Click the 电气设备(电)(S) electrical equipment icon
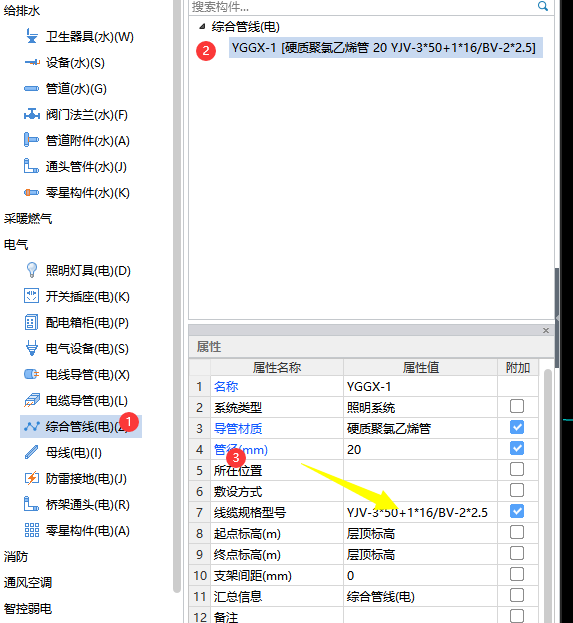 pyautogui.click(x=32, y=348)
